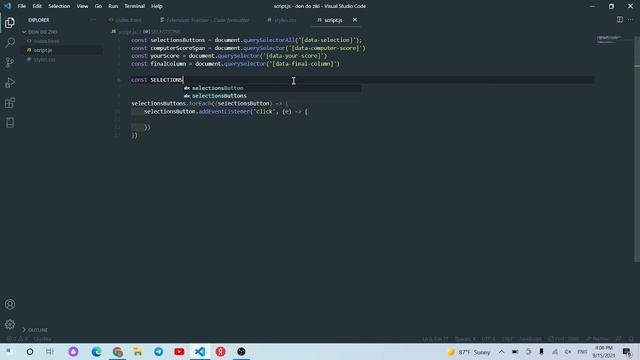
Task: Choose selectionsButton autocomplete suggestion
Action: pyautogui.click(x=272, y=88)
